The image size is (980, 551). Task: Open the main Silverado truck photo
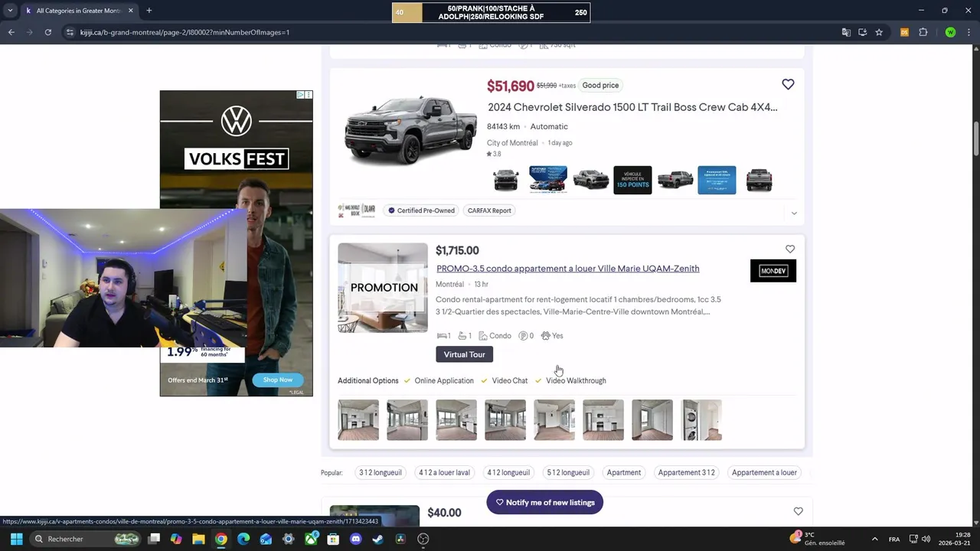(x=409, y=130)
